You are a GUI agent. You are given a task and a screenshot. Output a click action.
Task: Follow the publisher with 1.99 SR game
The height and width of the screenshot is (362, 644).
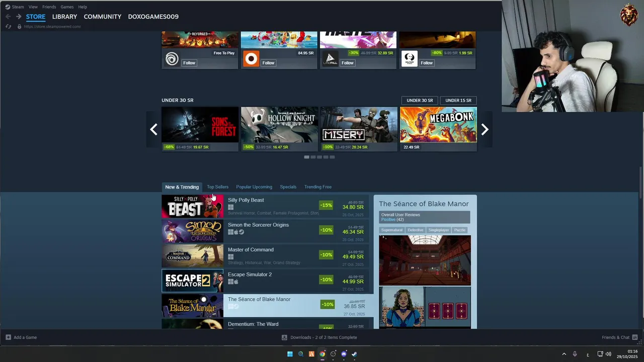tap(427, 63)
